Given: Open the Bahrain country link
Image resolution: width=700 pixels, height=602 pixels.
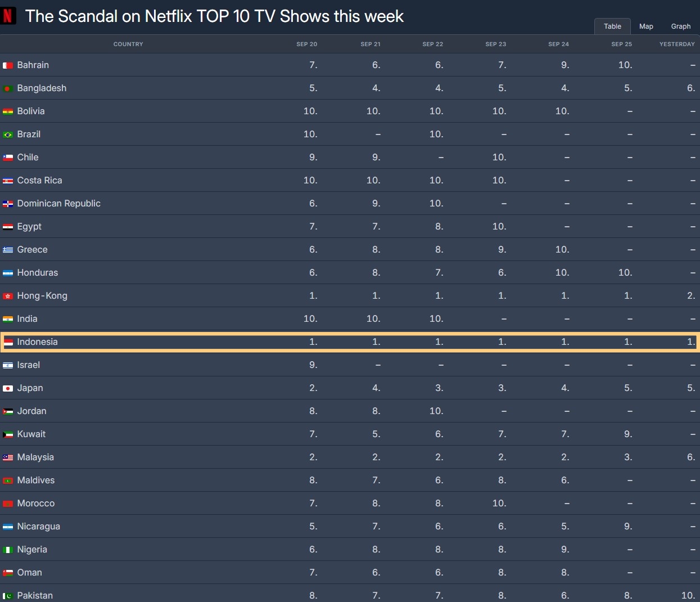Looking at the screenshot, I should pyautogui.click(x=33, y=65).
